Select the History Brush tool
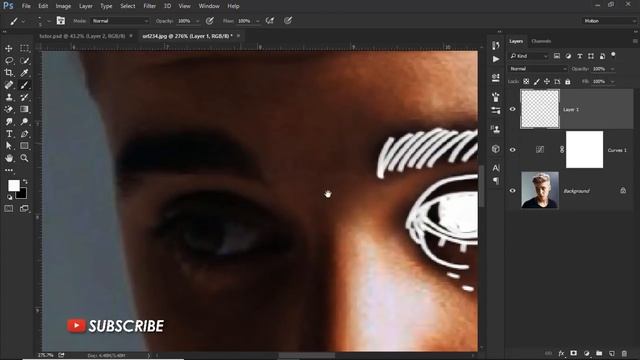This screenshot has height=360, width=640. coord(24,97)
